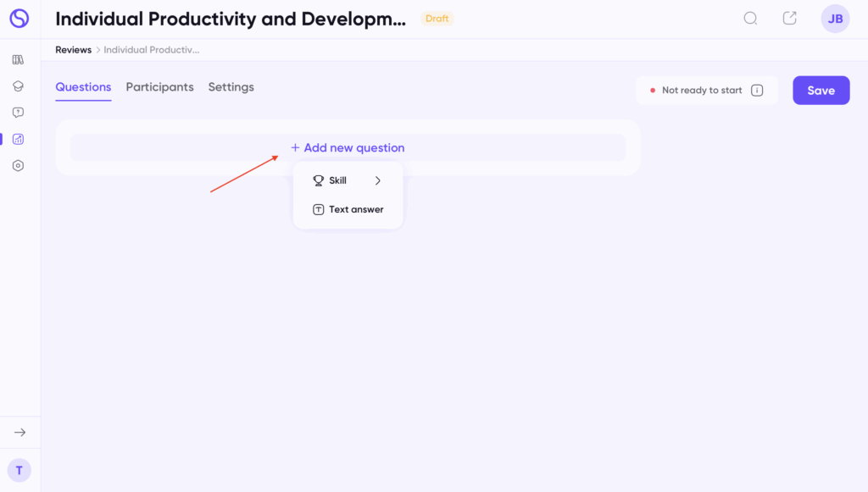
Task: Switch to the Settings tab
Action: point(231,87)
